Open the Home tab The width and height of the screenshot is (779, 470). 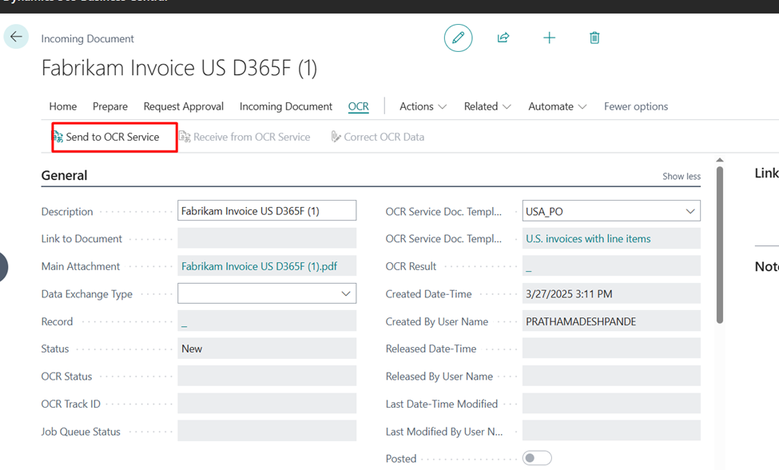pos(63,106)
